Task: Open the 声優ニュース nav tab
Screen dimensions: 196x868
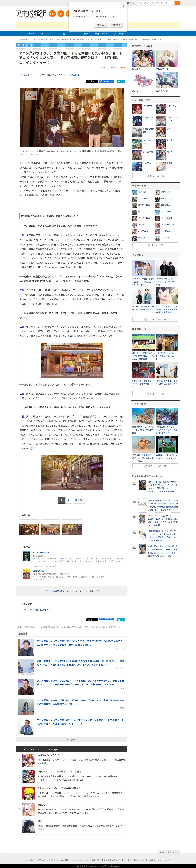Action: click(101, 34)
